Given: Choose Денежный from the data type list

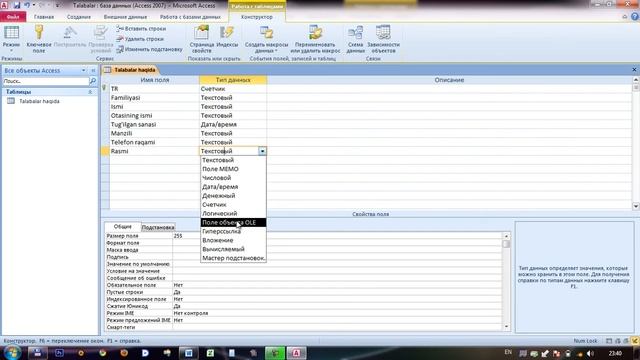Looking at the screenshot, I should 233,196.
